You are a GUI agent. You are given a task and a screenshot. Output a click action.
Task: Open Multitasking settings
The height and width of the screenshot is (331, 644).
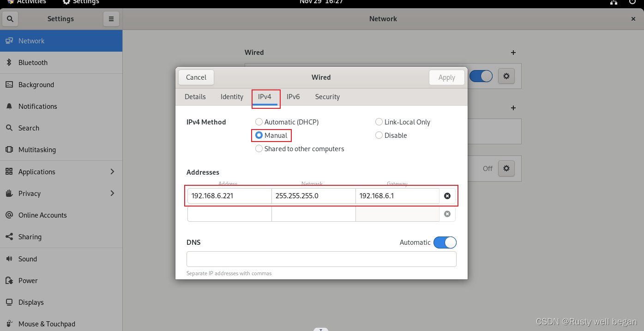(x=61, y=150)
